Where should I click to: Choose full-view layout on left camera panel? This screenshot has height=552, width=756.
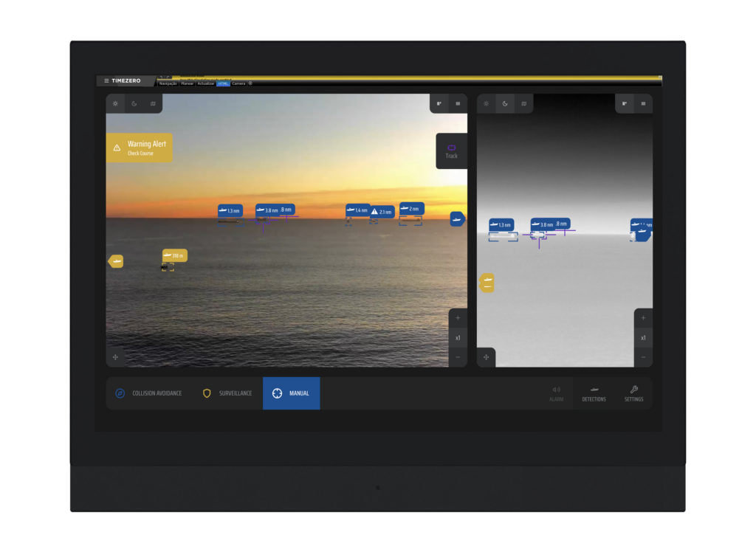pos(458,103)
